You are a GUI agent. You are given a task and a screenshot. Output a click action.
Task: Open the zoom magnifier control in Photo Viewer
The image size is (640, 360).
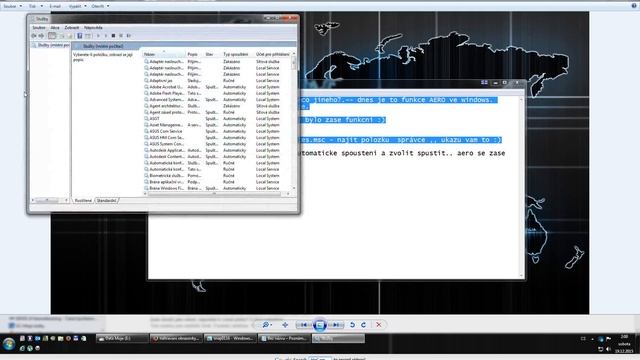coord(266,325)
